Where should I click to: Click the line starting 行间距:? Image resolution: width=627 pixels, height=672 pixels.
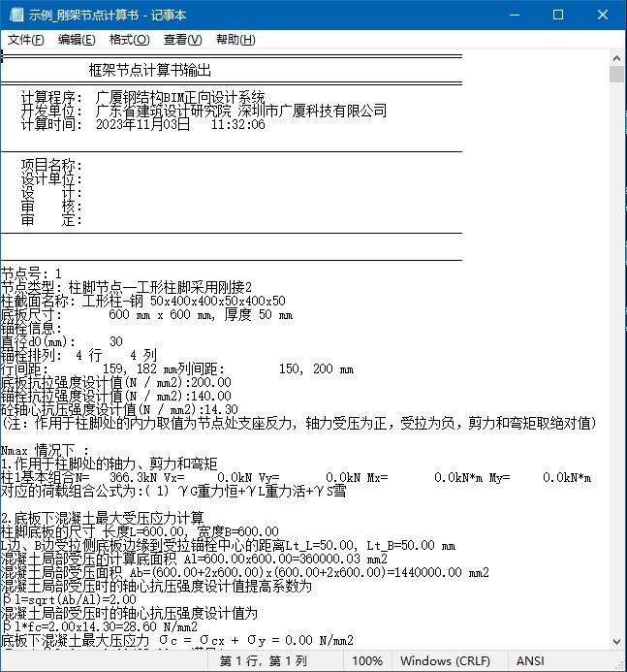click(x=177, y=369)
